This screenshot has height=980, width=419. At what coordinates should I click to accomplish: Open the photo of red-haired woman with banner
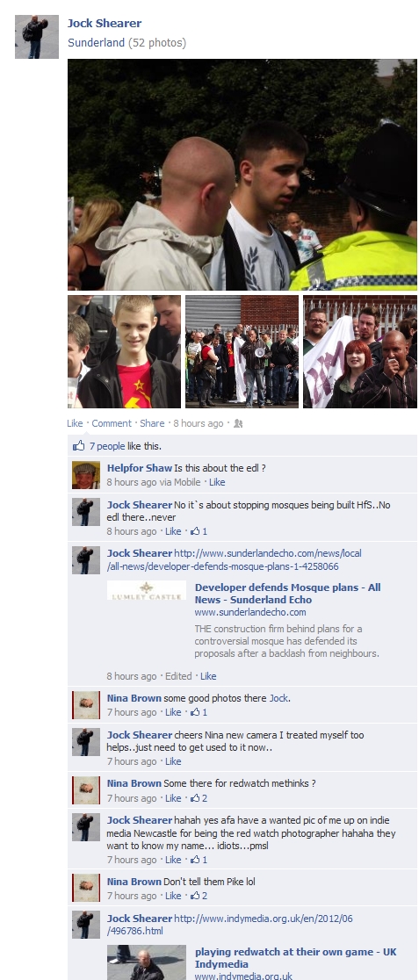[x=359, y=352]
